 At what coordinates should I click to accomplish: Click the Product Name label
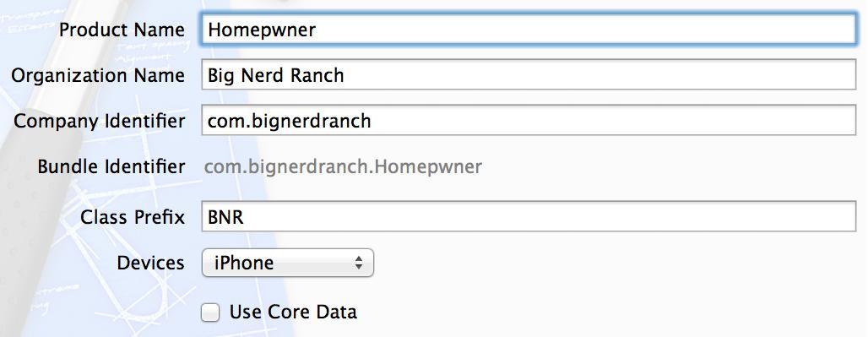point(122,30)
